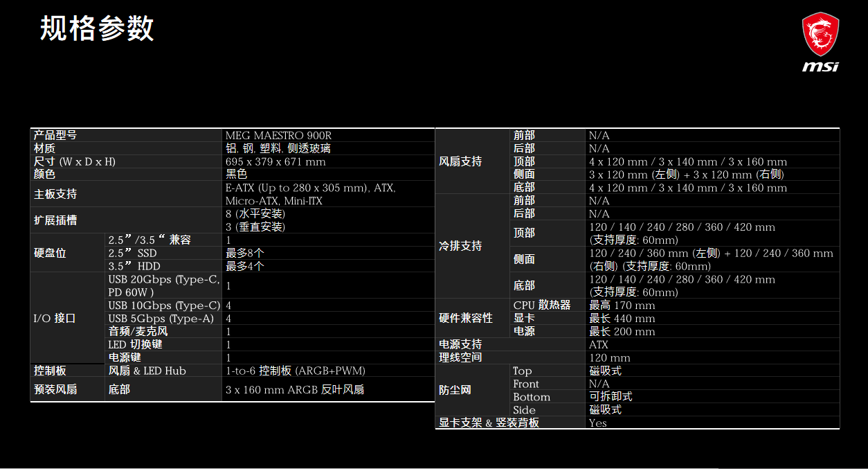Click the 冷排支持 顶部 radiator sizes value
Viewport: 868px width, 469px height.
coord(682,233)
